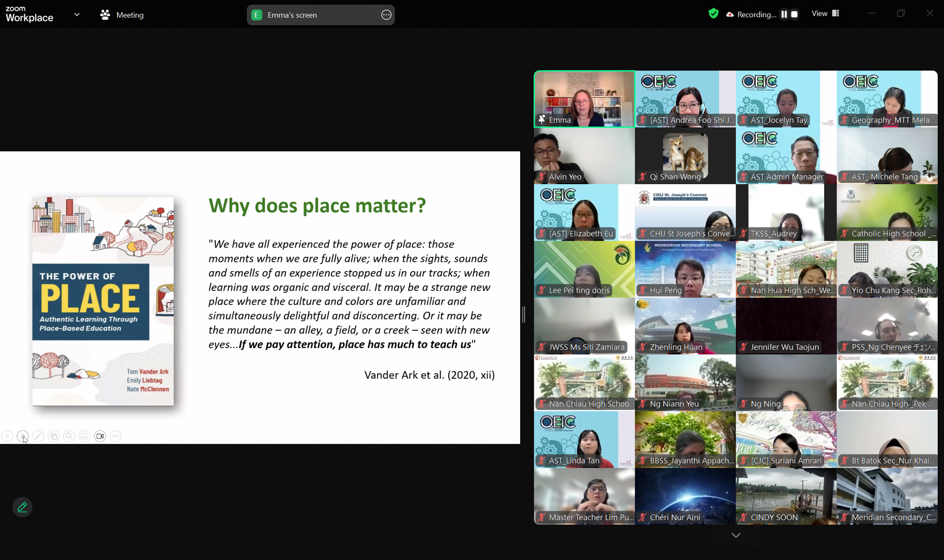Select Lee Pei ting doris tile
Screen dimensions: 944x560
(x=584, y=269)
